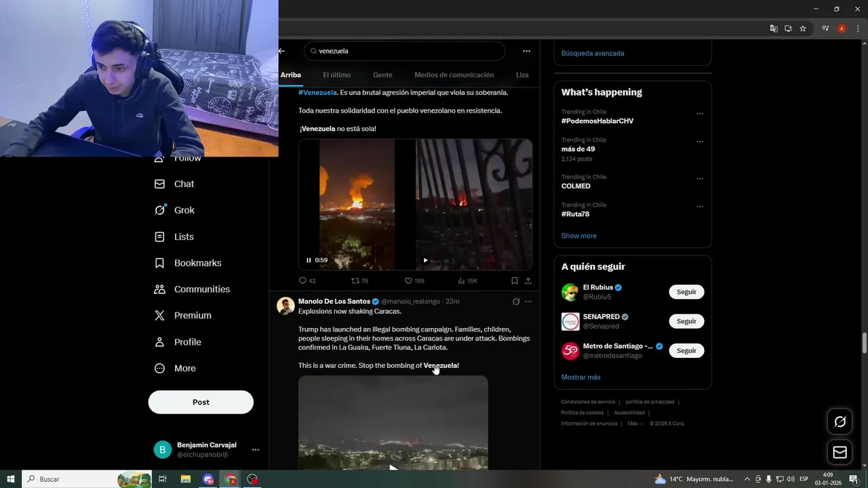Screen dimensions: 868x488
Task: Bookmark the Venezuela solidarity post
Action: [514, 281]
